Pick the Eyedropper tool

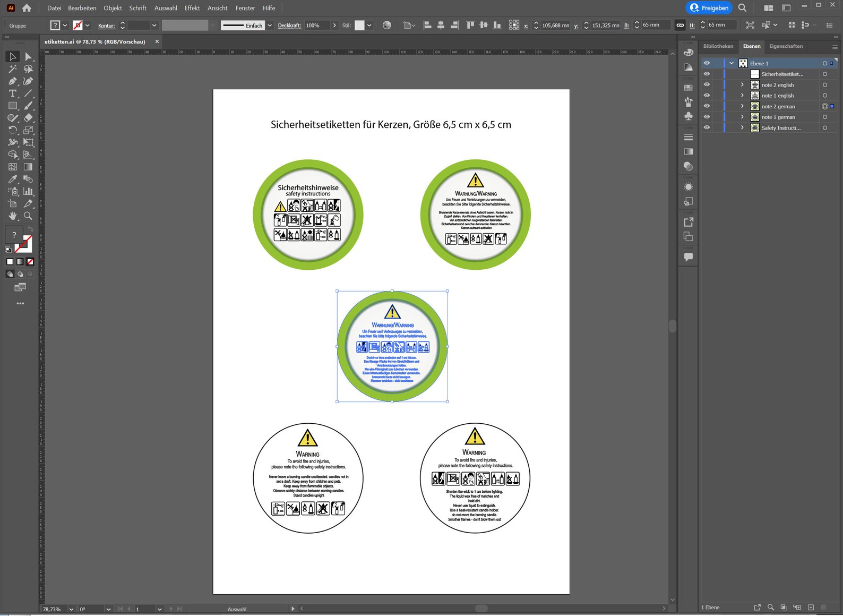click(13, 179)
